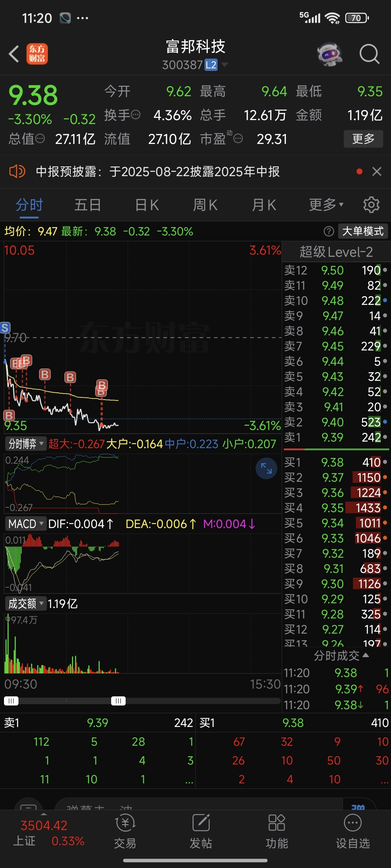The width and height of the screenshot is (391, 868).
Task: Expand the 上证 index bar arrow
Action: pyautogui.click(x=44, y=814)
